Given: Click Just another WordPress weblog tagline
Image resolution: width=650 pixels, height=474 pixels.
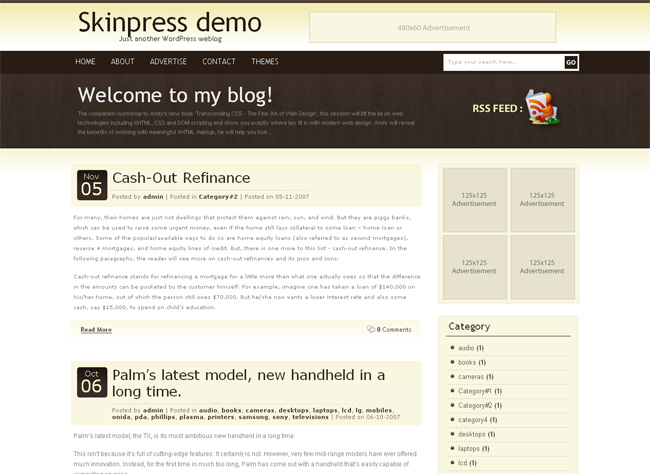Looking at the screenshot, I should [x=170, y=39].
